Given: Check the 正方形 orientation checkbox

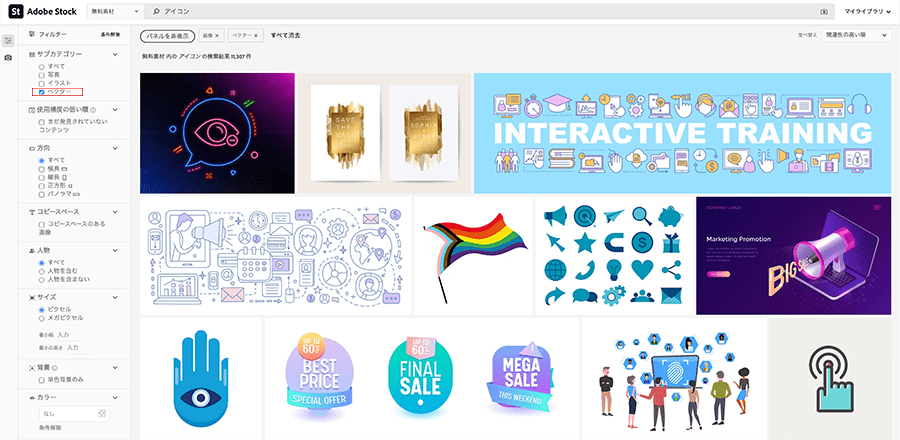Looking at the screenshot, I should pyautogui.click(x=41, y=186).
